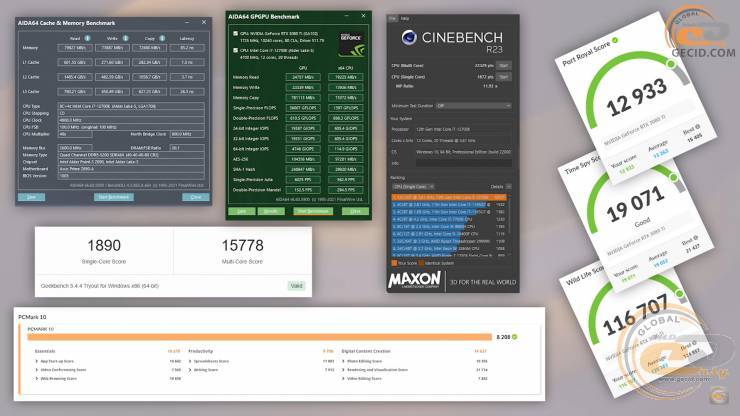The height and width of the screenshot is (416, 740).
Task: Expand the Details toggle in Cinebench ranking
Action: 508,187
